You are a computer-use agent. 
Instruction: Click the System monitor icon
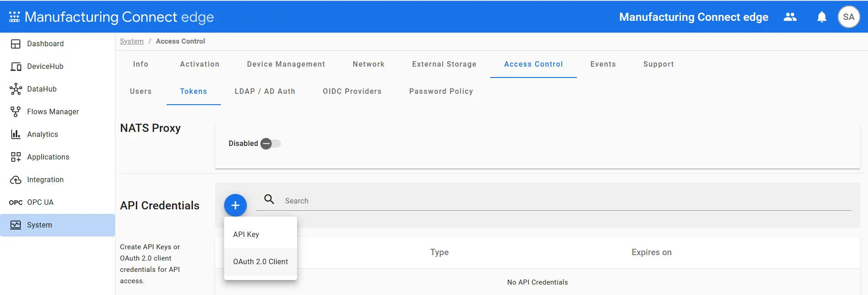16,225
